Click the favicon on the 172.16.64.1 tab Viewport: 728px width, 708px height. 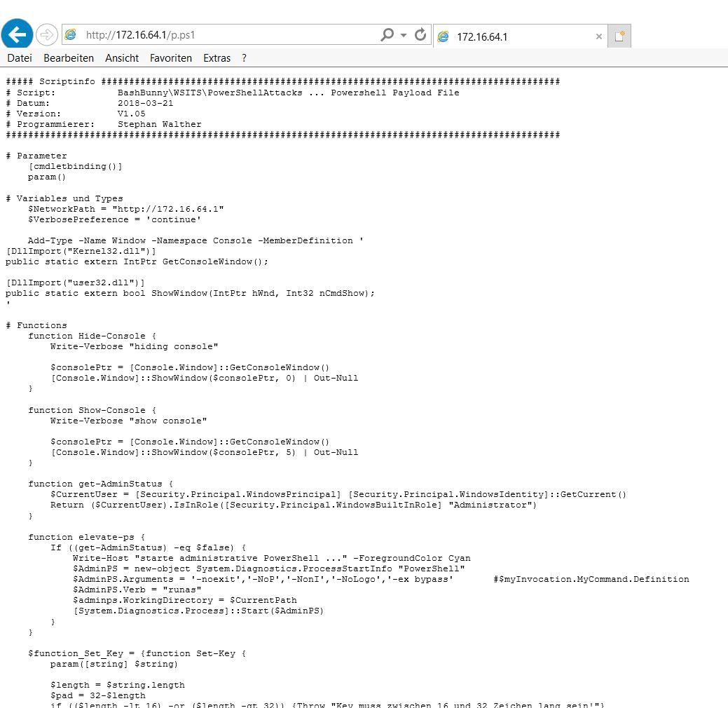coord(444,36)
